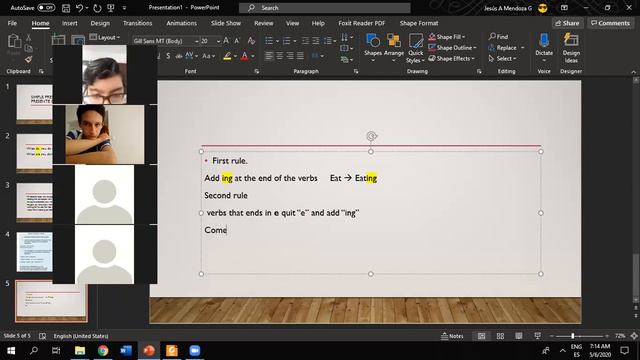Decrease font size with the small A icon

tap(237, 41)
